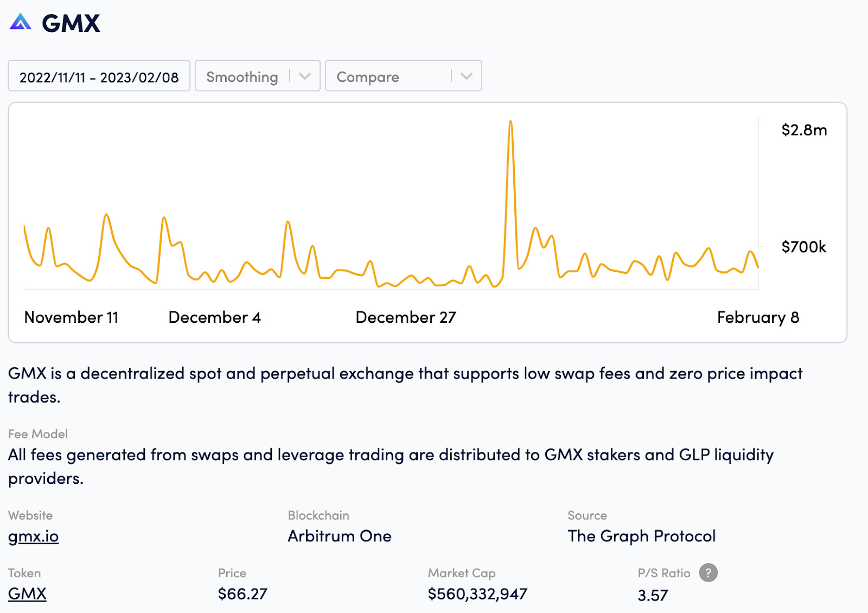Click the tallest spike on the fee chart

[x=510, y=123]
